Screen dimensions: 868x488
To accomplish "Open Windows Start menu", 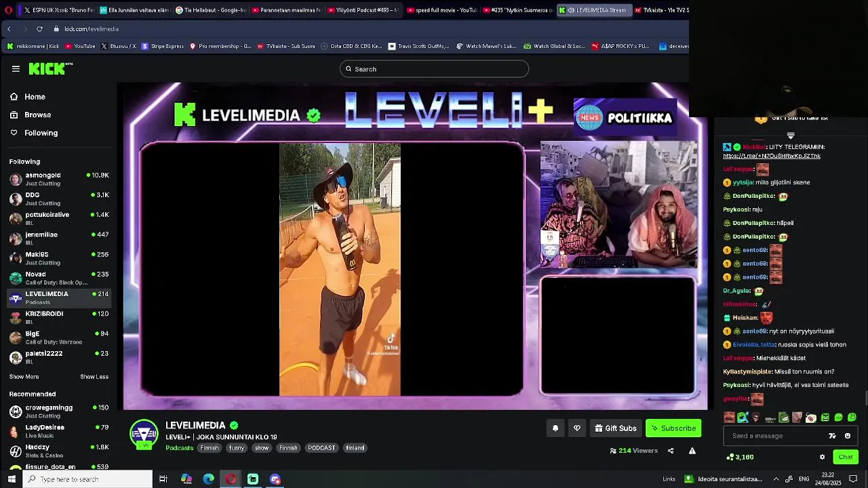I will [x=12, y=479].
